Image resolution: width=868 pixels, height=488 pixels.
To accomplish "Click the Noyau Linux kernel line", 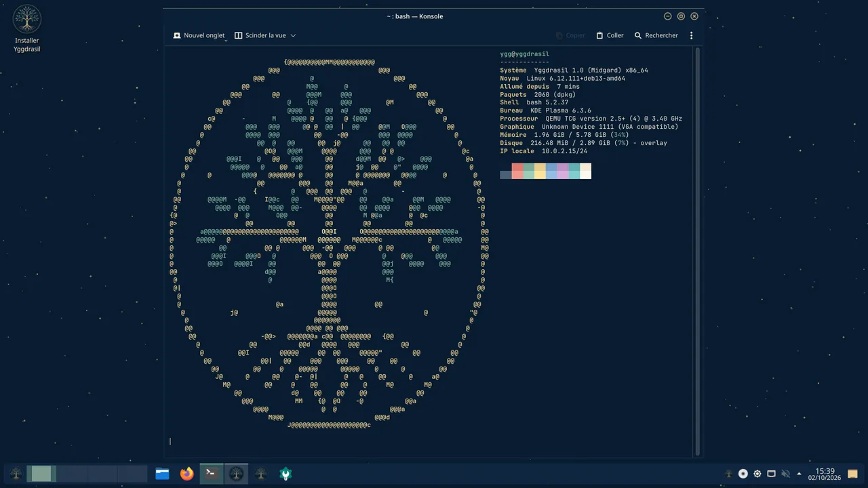I will click(563, 79).
